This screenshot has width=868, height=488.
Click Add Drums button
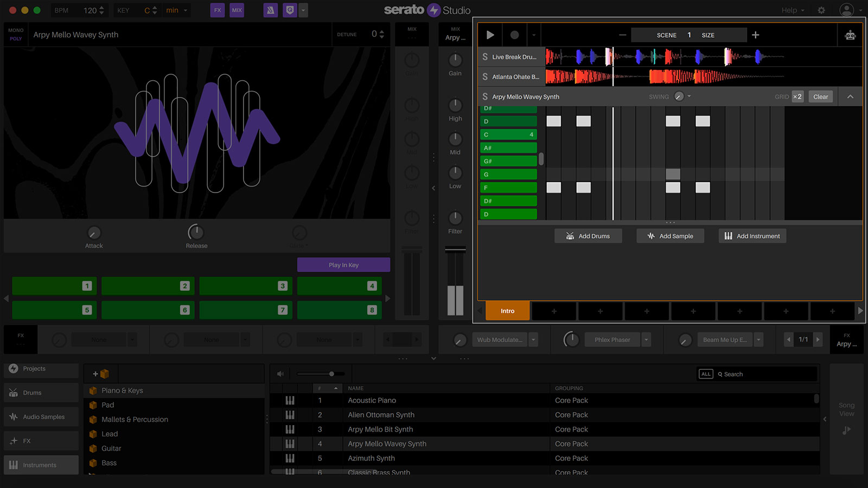pyautogui.click(x=588, y=236)
